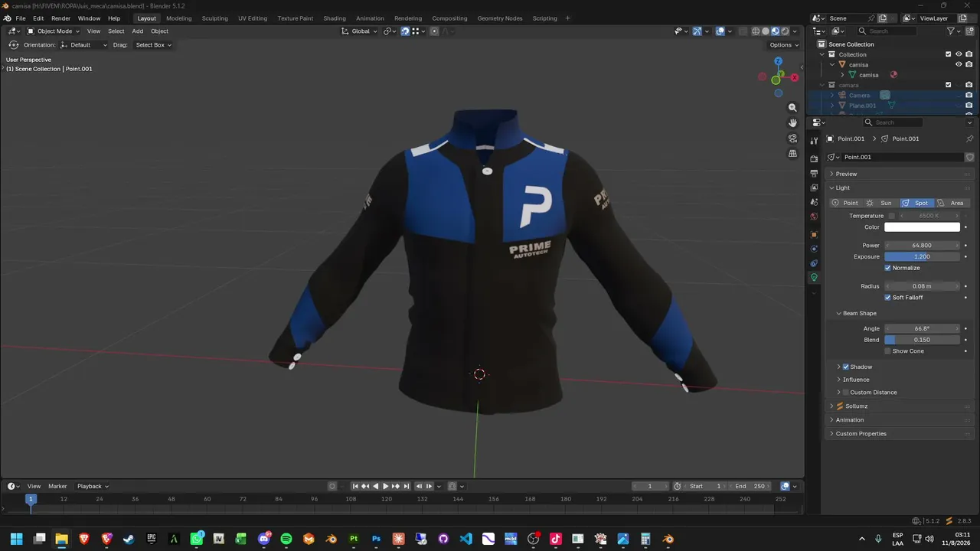Open the World properties tab
980x551 pixels.
814,217
